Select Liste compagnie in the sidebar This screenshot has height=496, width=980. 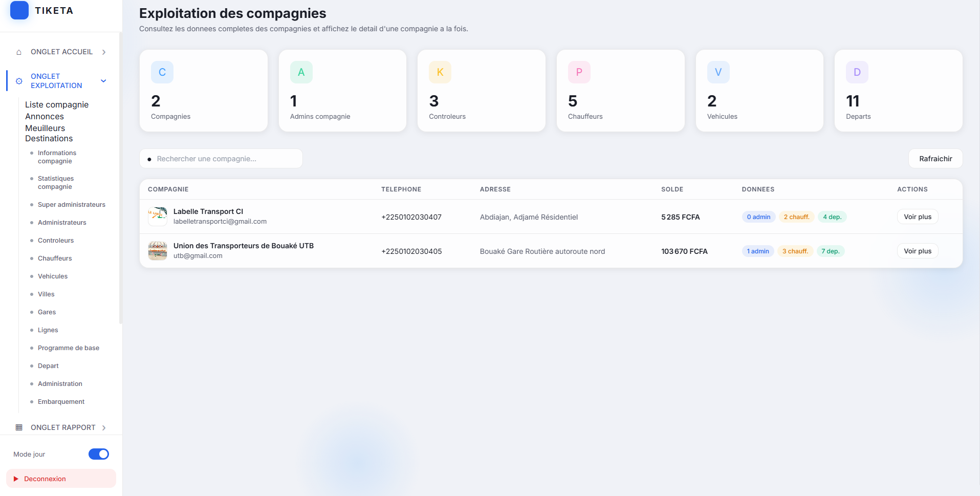(57, 104)
